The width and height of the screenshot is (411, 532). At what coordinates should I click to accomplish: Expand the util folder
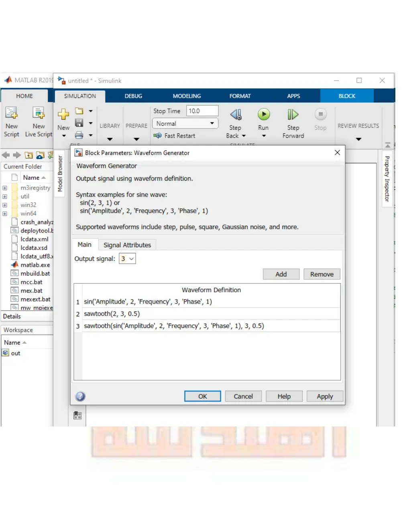point(5,196)
